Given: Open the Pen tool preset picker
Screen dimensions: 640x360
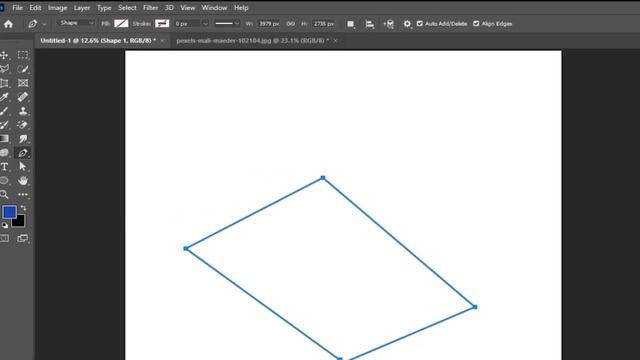Looking at the screenshot, I should click(37, 24).
